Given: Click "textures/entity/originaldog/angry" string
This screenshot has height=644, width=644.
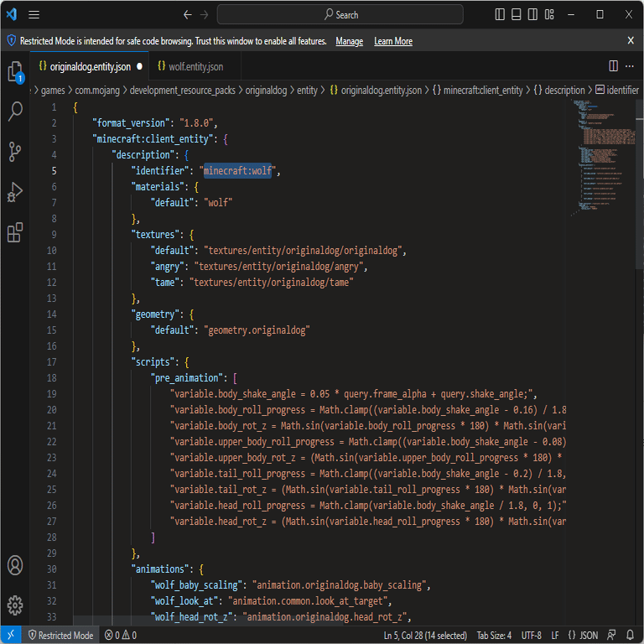Looking at the screenshot, I should (x=279, y=267).
